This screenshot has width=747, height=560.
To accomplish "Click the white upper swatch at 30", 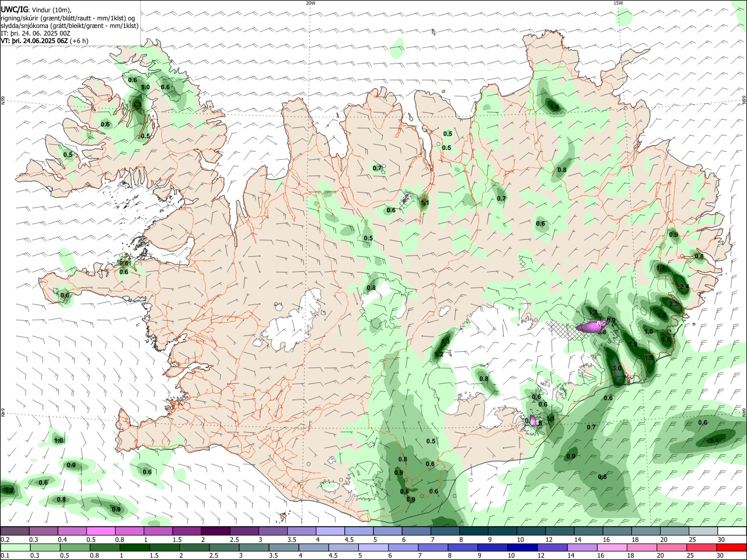I will (732, 531).
